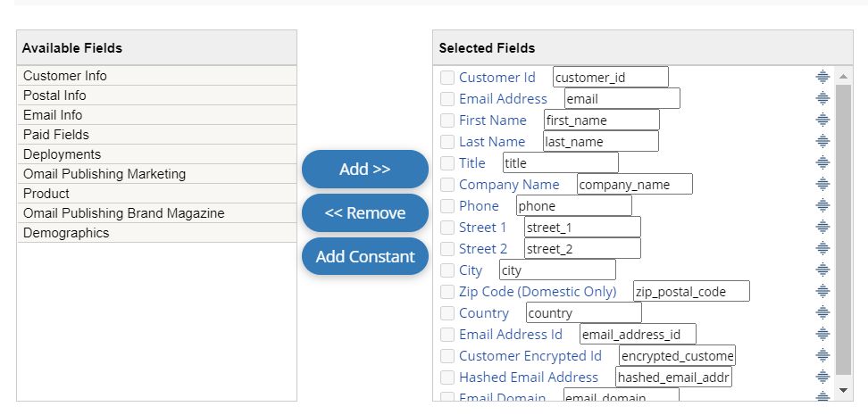Click the Selected Fields vertical scrollbar thumb
The width and height of the screenshot is (868, 415).
click(x=843, y=228)
